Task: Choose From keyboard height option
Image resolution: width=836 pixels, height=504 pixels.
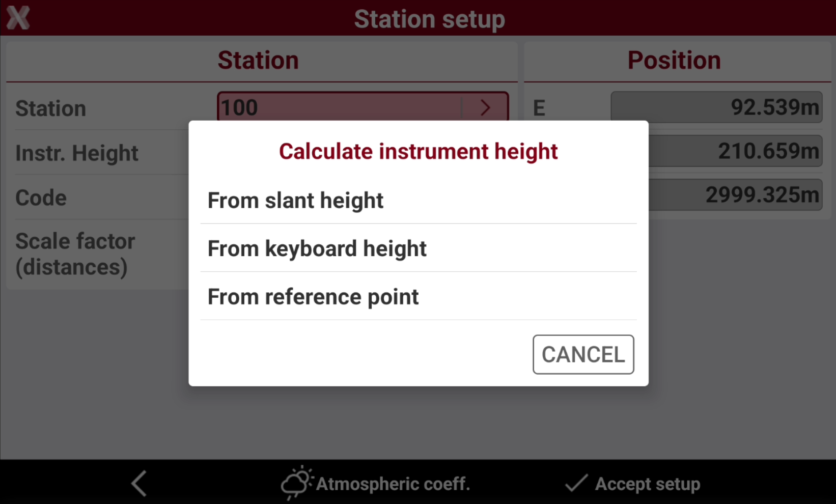Action: tap(419, 248)
